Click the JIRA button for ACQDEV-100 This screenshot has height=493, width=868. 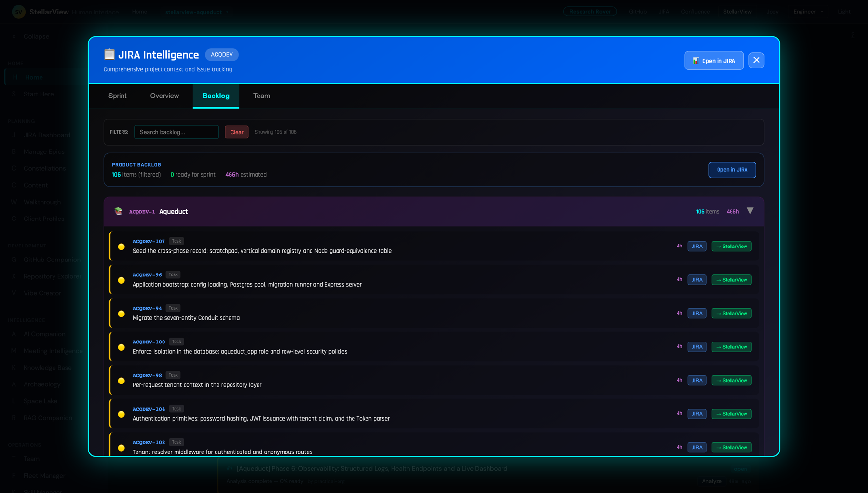click(x=697, y=347)
